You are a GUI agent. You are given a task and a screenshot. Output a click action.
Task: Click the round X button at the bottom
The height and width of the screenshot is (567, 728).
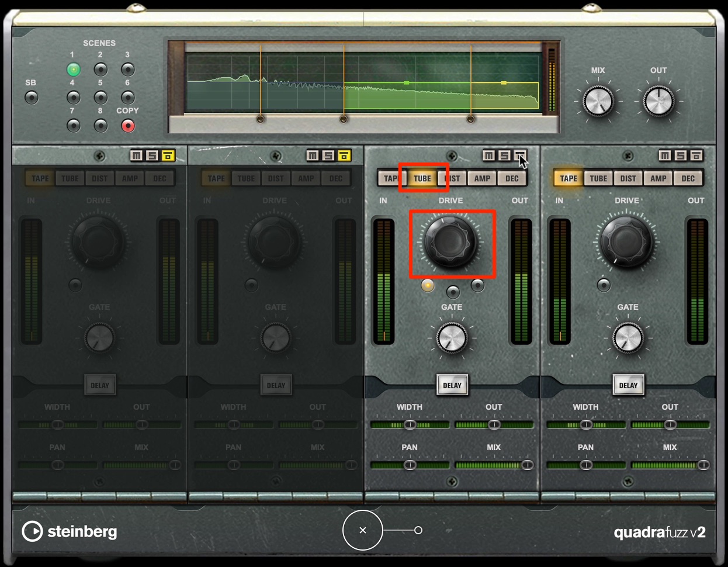pos(362,530)
